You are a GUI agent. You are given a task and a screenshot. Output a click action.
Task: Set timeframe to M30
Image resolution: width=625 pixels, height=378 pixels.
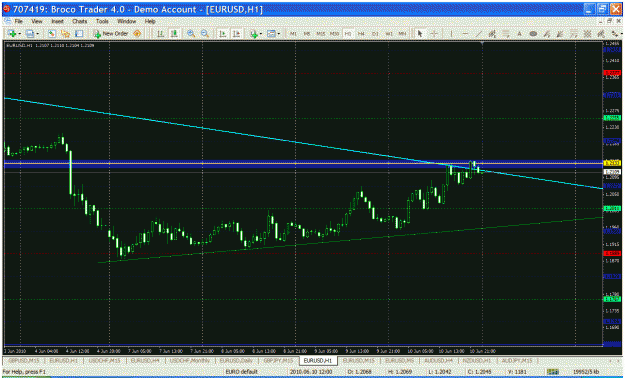[334, 34]
